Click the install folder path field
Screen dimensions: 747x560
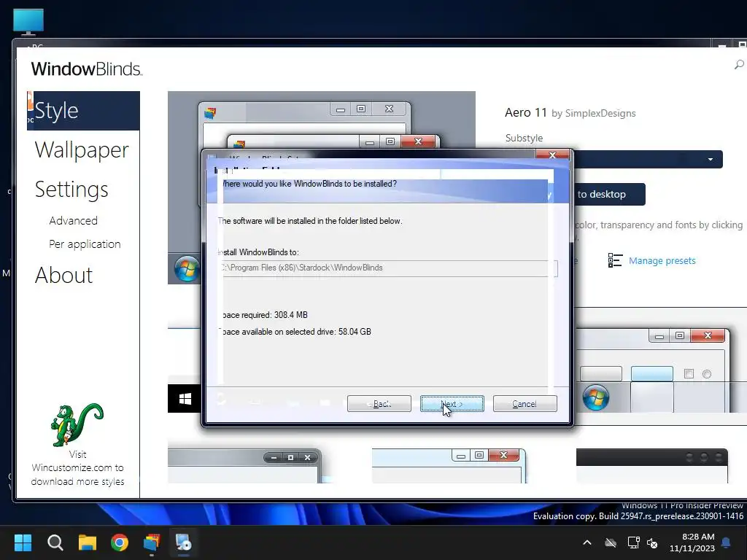pyautogui.click(x=387, y=268)
